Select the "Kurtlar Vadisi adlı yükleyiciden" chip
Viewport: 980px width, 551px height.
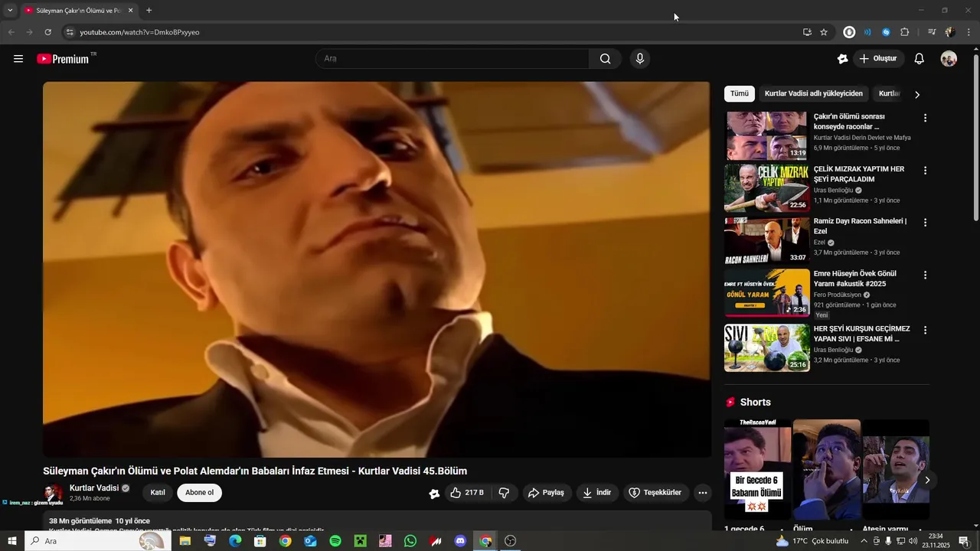tap(814, 93)
